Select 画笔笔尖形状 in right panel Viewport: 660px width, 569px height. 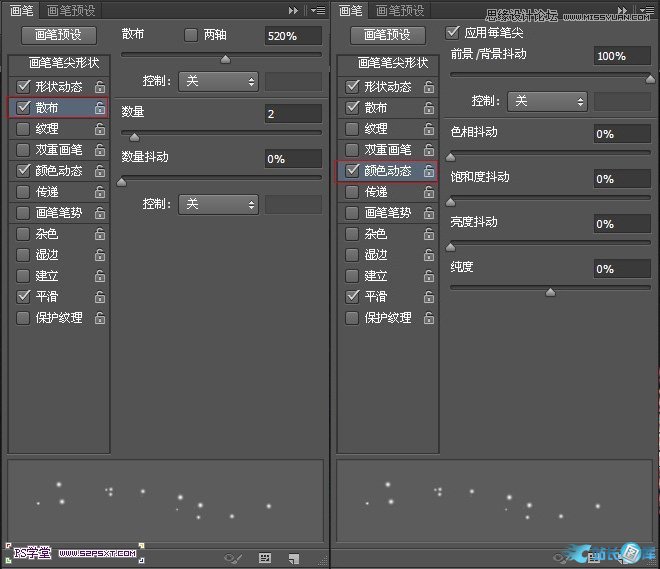tap(386, 63)
